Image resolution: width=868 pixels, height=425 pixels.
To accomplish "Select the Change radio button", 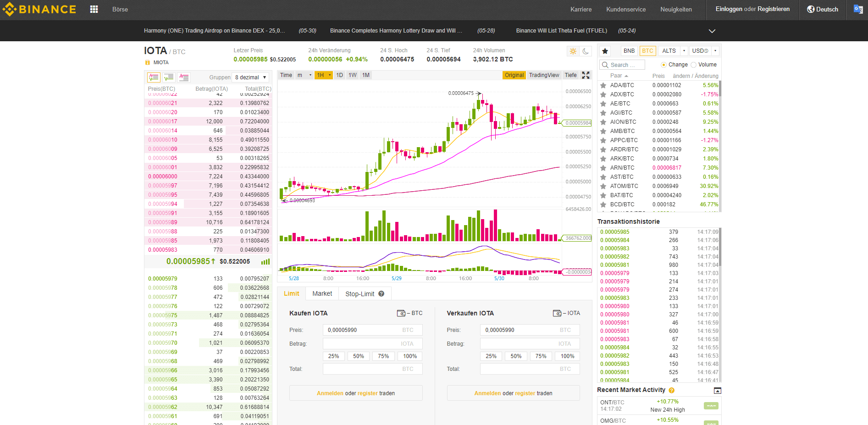I will click(x=663, y=65).
